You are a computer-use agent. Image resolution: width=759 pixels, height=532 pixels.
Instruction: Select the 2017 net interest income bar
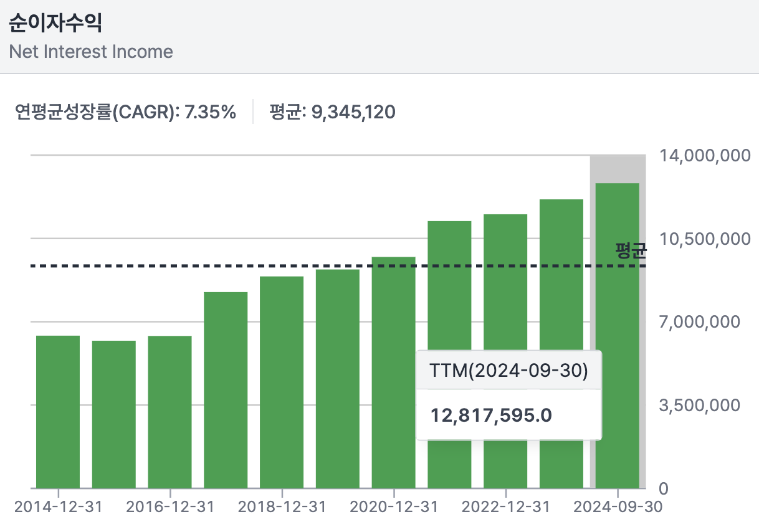[226, 389]
